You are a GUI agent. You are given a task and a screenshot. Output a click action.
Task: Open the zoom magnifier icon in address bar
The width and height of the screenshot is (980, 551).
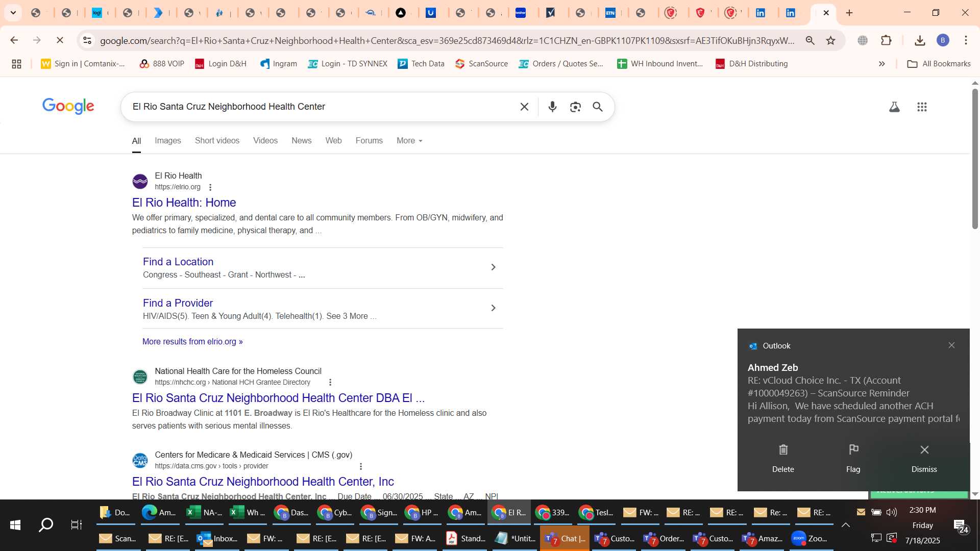[x=810, y=40]
